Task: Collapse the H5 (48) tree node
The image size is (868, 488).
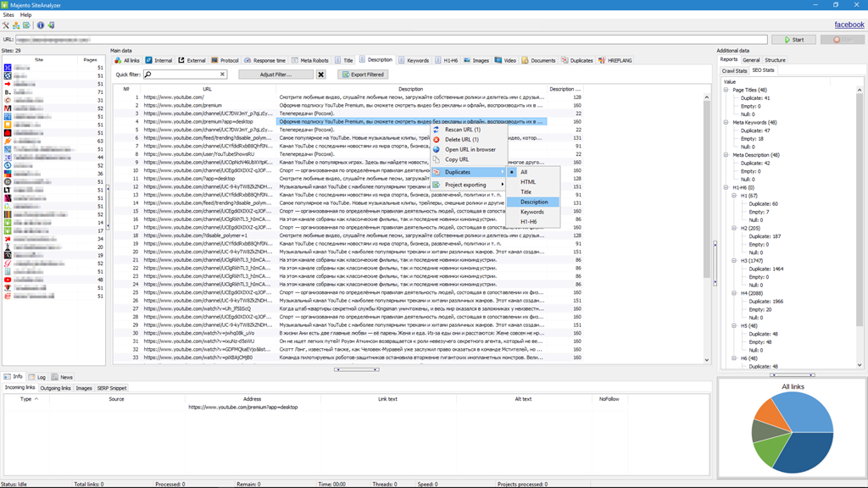Action: (734, 326)
